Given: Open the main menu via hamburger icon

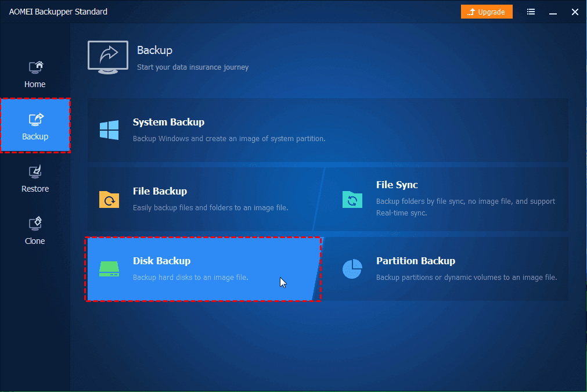Looking at the screenshot, I should (531, 12).
